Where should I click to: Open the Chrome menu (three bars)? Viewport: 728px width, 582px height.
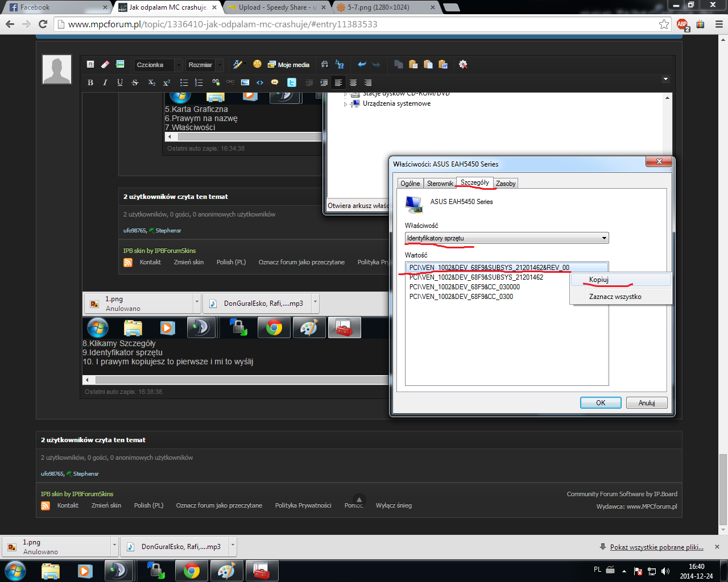click(718, 24)
